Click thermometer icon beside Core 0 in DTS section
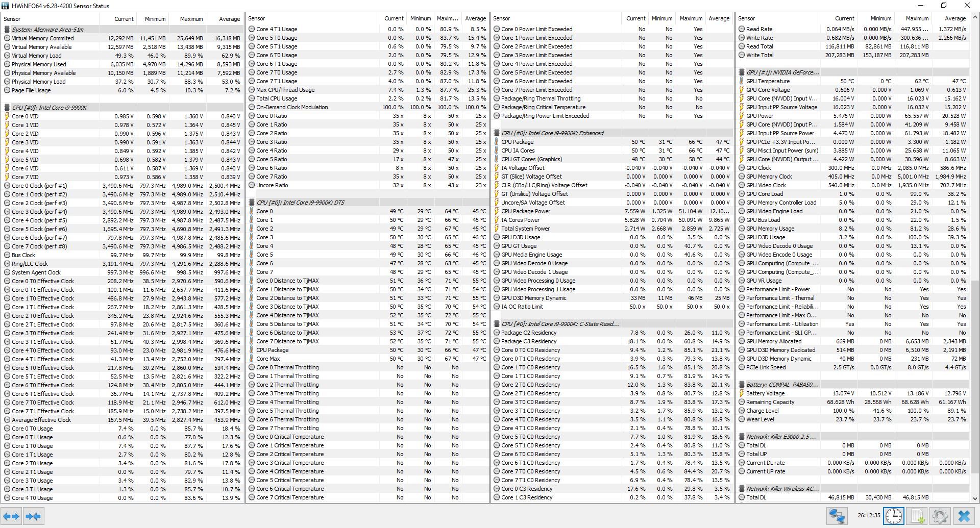 click(x=252, y=211)
